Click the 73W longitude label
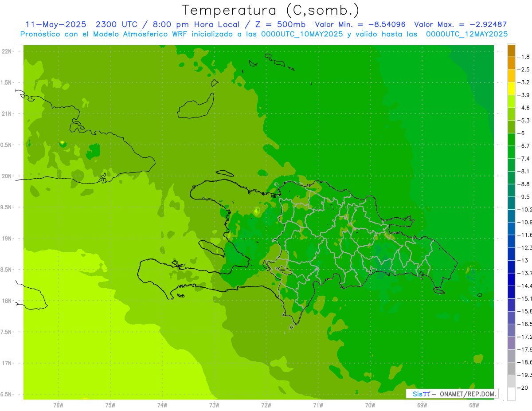The height and width of the screenshot is (411, 532). (214, 405)
